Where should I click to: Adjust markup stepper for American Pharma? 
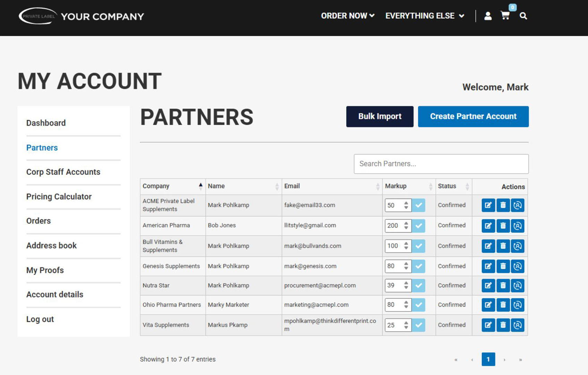(406, 226)
